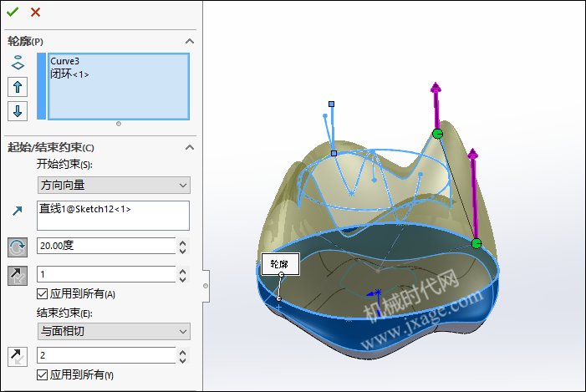The width and height of the screenshot is (586, 392).
Task: Move selected profile up with arrow button
Action: click(x=18, y=88)
